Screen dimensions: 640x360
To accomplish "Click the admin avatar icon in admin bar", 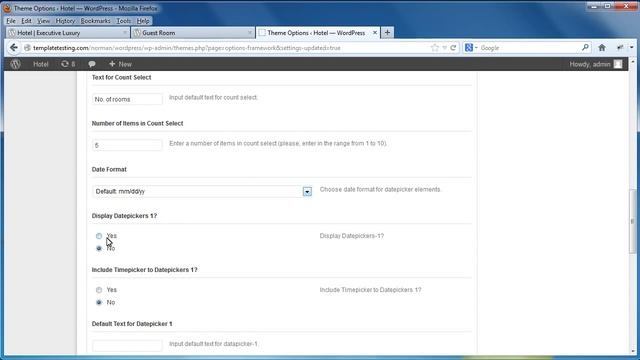I will click(x=618, y=64).
